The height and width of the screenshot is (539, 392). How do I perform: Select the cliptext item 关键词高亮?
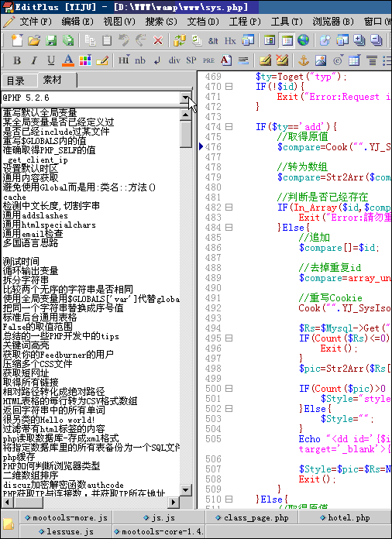(x=26, y=345)
